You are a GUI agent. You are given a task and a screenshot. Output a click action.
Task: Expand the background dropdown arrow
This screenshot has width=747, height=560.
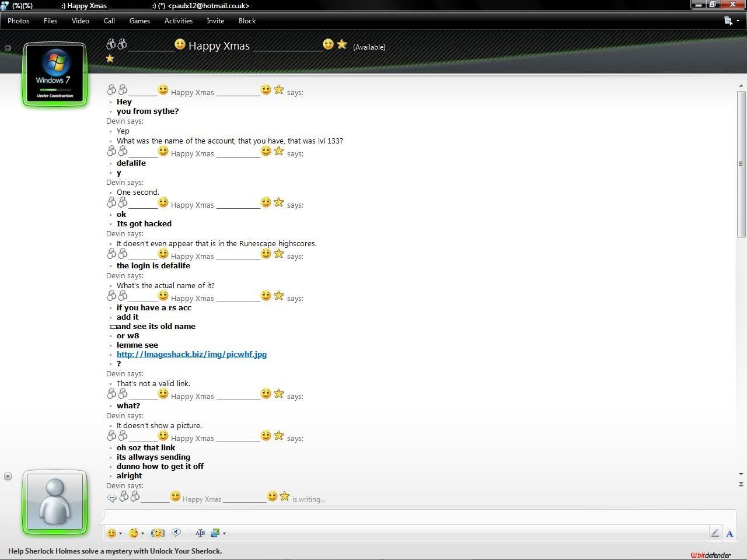224,533
